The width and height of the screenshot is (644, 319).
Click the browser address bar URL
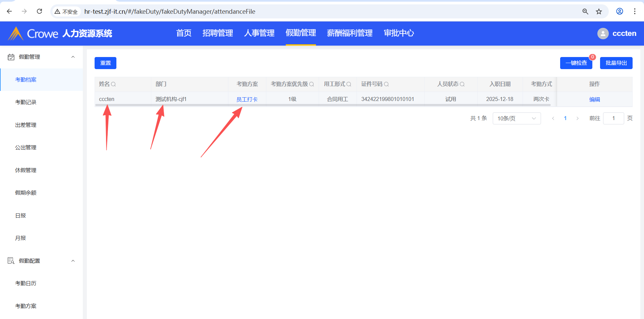point(170,11)
